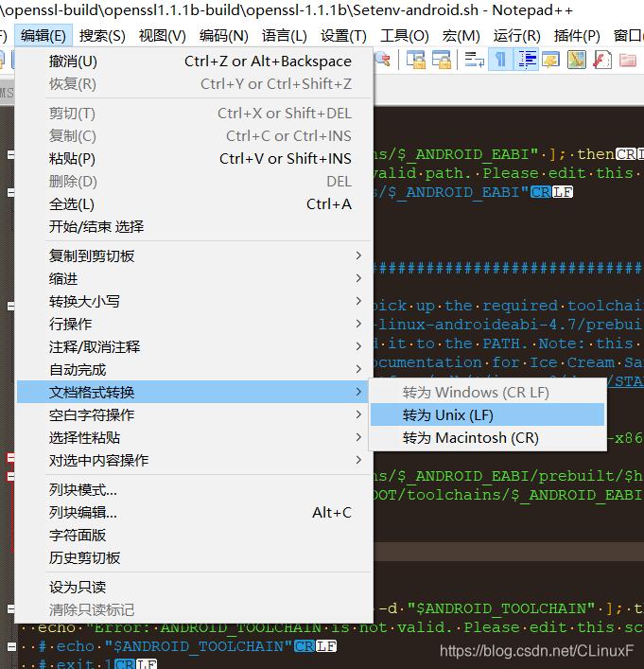Collapse fold marker beside the # echo "$ANDROID_TOOLCHAIN" line
This screenshot has height=669, width=644.
point(10,646)
